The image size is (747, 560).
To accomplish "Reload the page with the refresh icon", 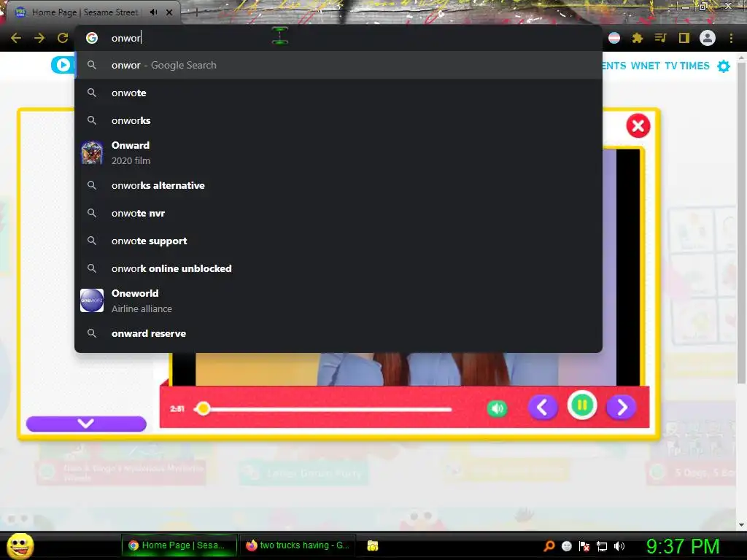I will [x=63, y=38].
